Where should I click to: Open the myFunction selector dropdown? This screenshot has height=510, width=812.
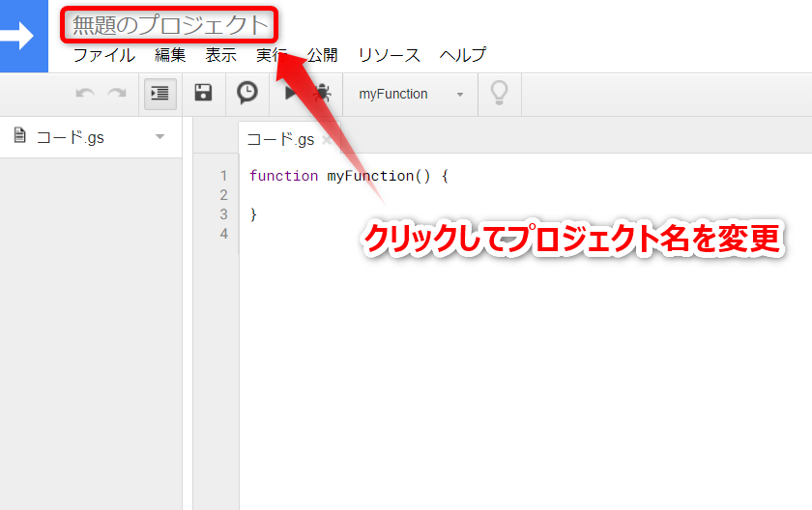click(x=410, y=94)
